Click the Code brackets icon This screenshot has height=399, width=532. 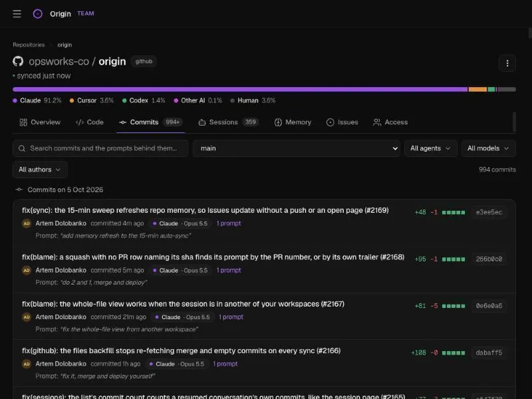point(80,122)
